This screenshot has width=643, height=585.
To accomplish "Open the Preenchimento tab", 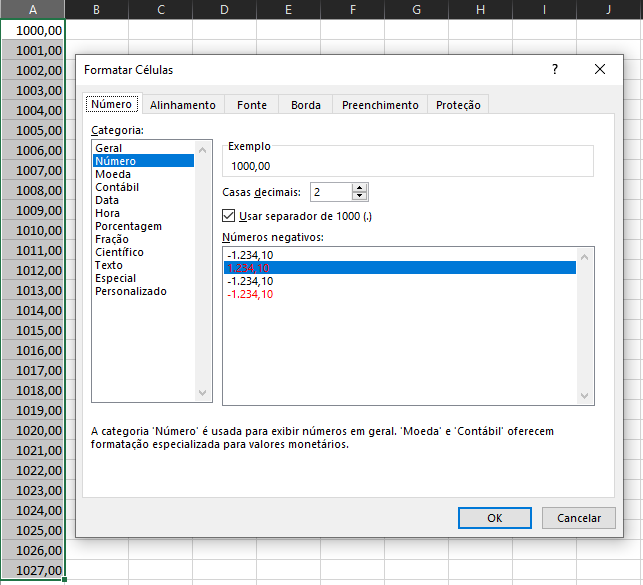I will coord(380,105).
